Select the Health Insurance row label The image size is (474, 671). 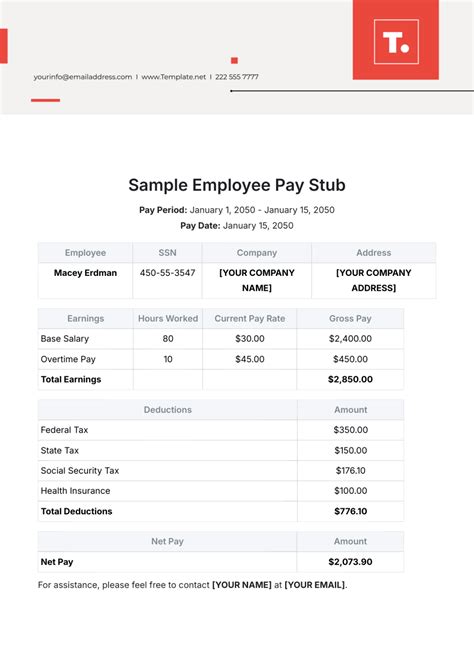[75, 491]
